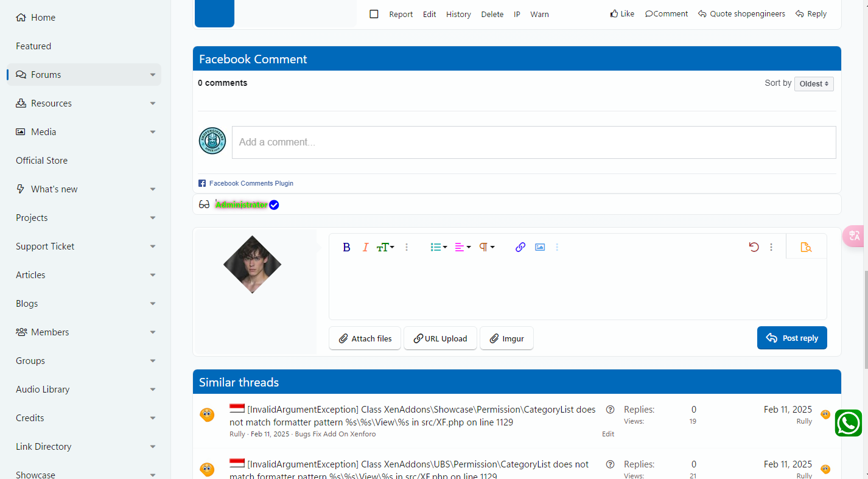This screenshot has width=868, height=479.
Task: Open the text size menu
Action: point(385,247)
